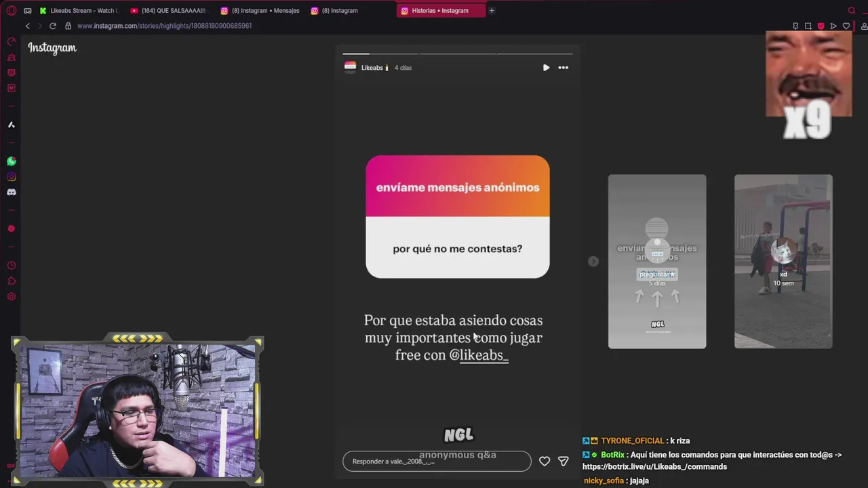Share the story with paper plane icon
Image resolution: width=868 pixels, height=488 pixels.
click(x=564, y=462)
